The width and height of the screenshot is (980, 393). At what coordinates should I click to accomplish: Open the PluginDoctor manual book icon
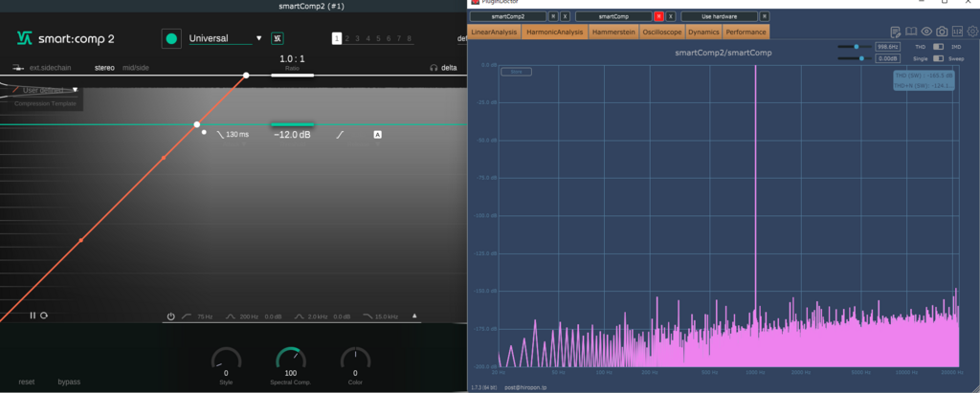coord(911,32)
